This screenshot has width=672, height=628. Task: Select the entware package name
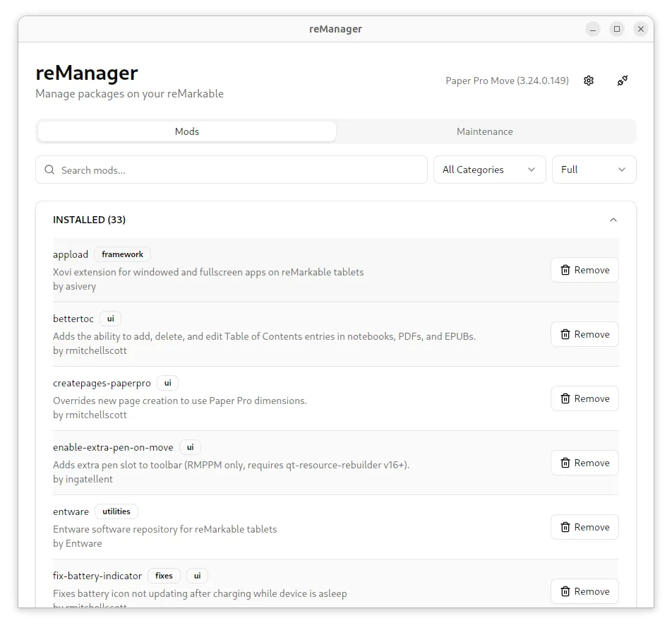(x=71, y=511)
